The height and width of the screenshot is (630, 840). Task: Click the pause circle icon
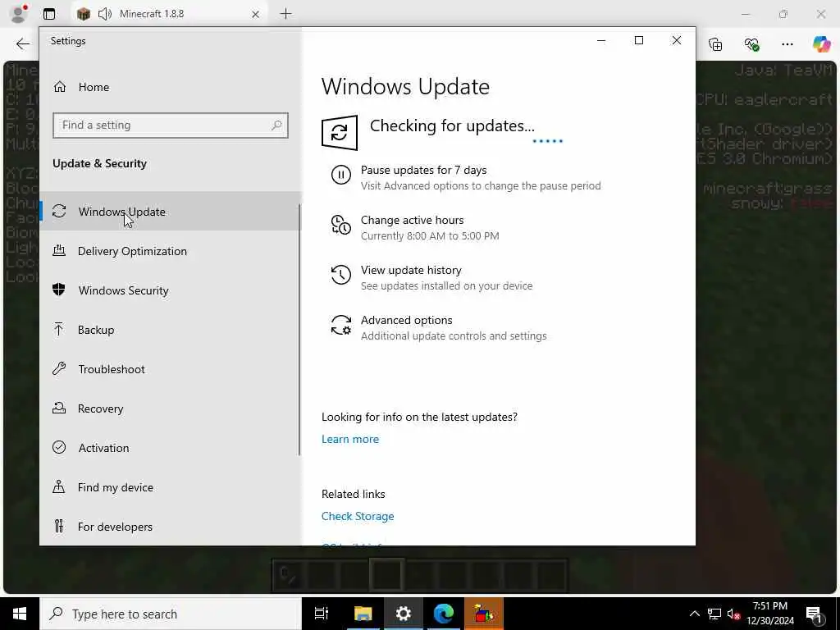[x=340, y=175]
